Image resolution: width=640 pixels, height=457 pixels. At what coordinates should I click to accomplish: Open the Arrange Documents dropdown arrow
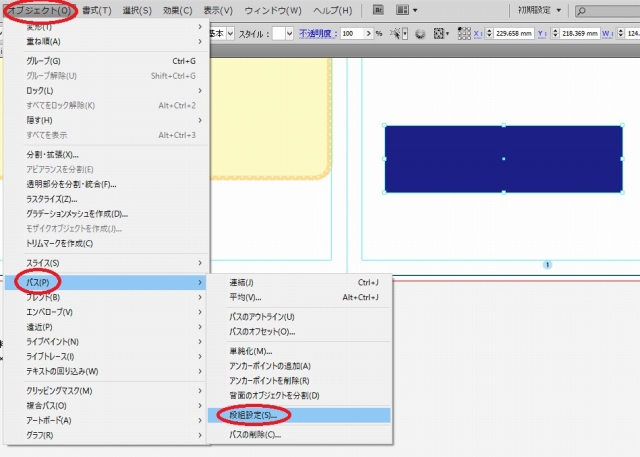pos(415,10)
